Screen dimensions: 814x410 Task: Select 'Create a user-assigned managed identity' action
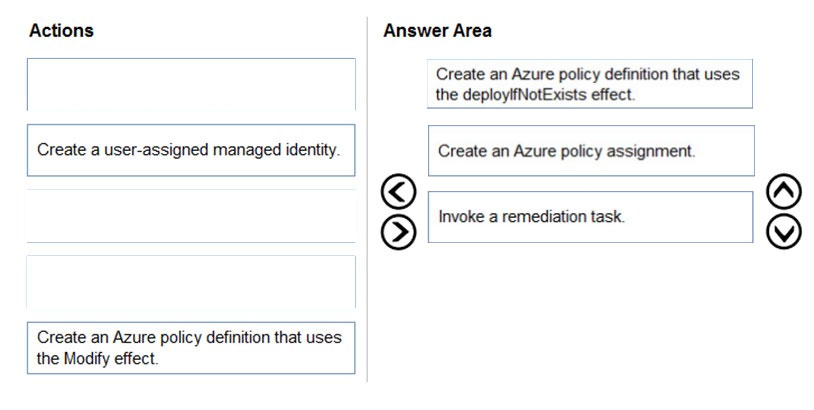[191, 150]
